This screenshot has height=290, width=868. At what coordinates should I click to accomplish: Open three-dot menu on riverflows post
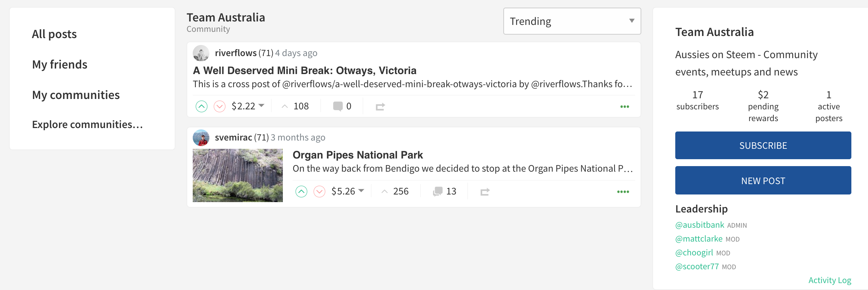[x=625, y=107]
